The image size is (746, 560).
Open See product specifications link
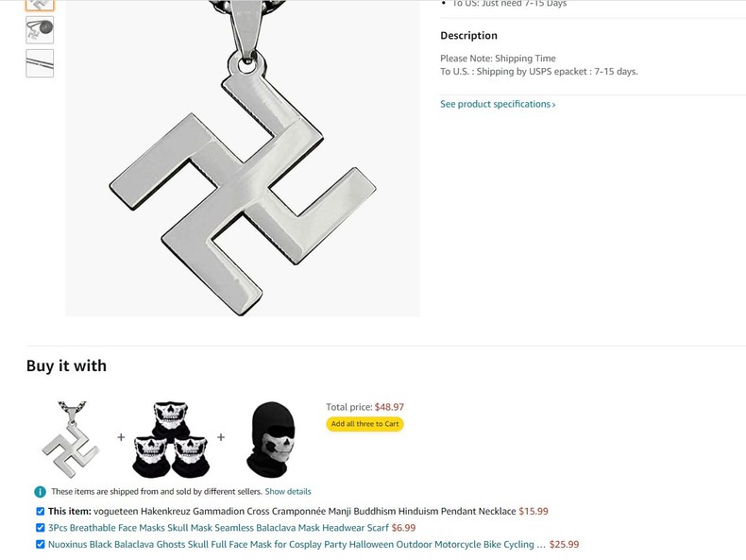click(x=498, y=104)
